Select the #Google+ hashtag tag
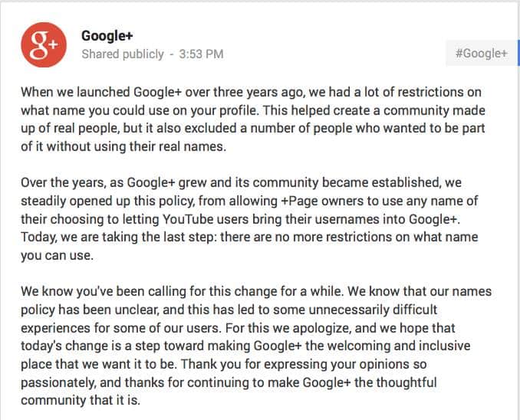Viewport: 520px width, 420px height. tap(481, 53)
